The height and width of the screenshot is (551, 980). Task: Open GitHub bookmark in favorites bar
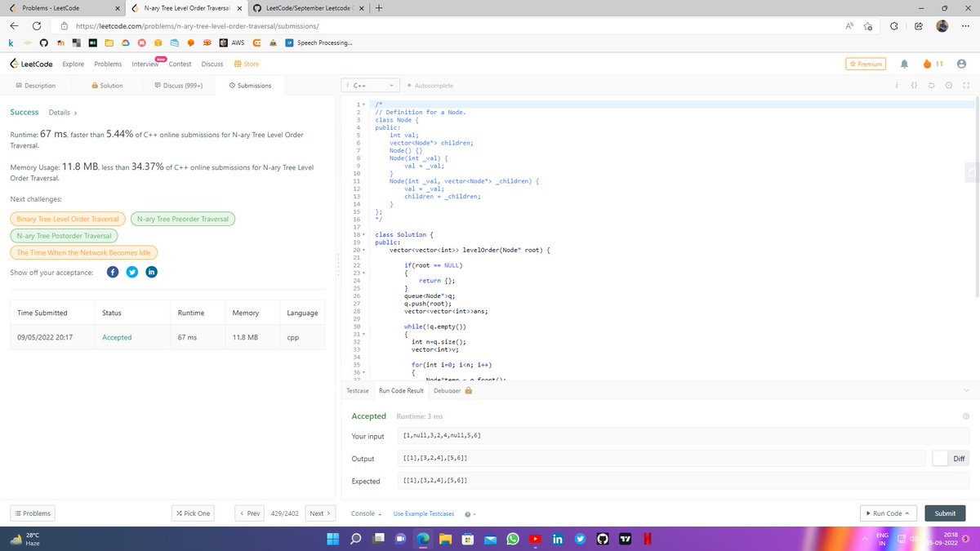(42, 42)
